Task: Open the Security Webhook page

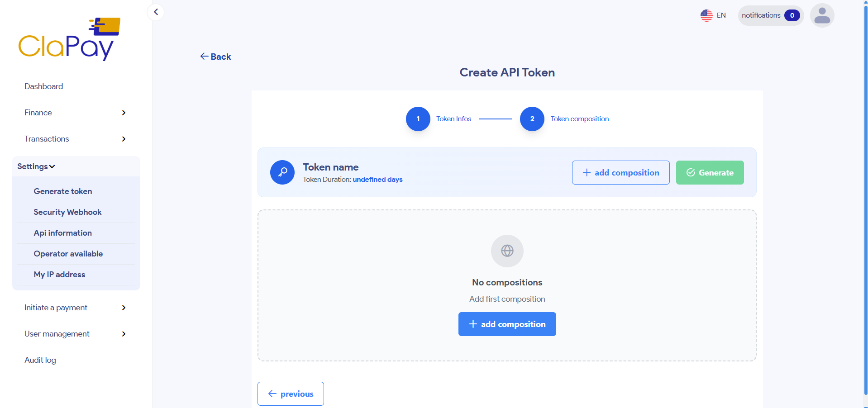Action: click(67, 212)
